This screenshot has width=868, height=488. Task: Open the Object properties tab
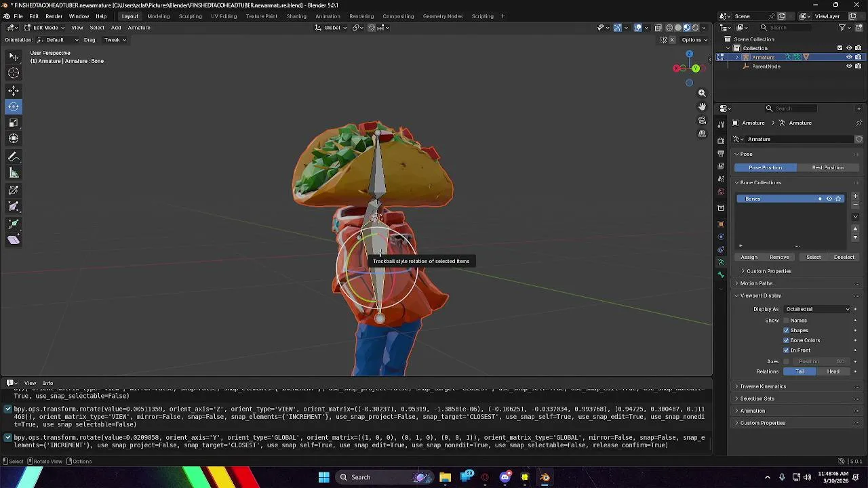[x=721, y=224]
